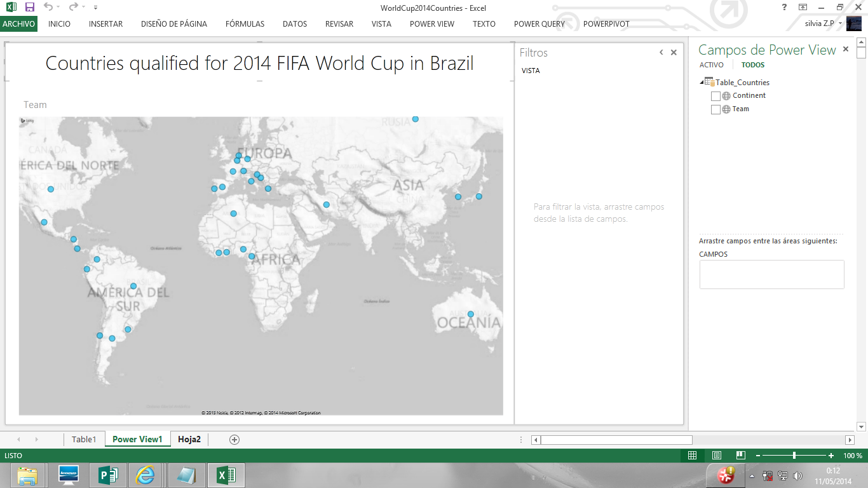Switch to Normal view via status bar icon
Viewport: 868px width, 488px height.
(x=693, y=455)
